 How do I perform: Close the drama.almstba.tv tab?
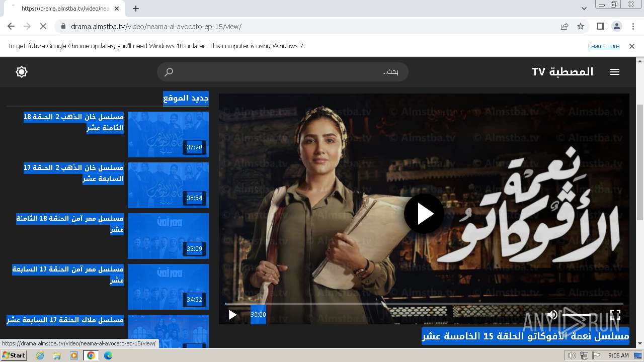tap(117, 9)
